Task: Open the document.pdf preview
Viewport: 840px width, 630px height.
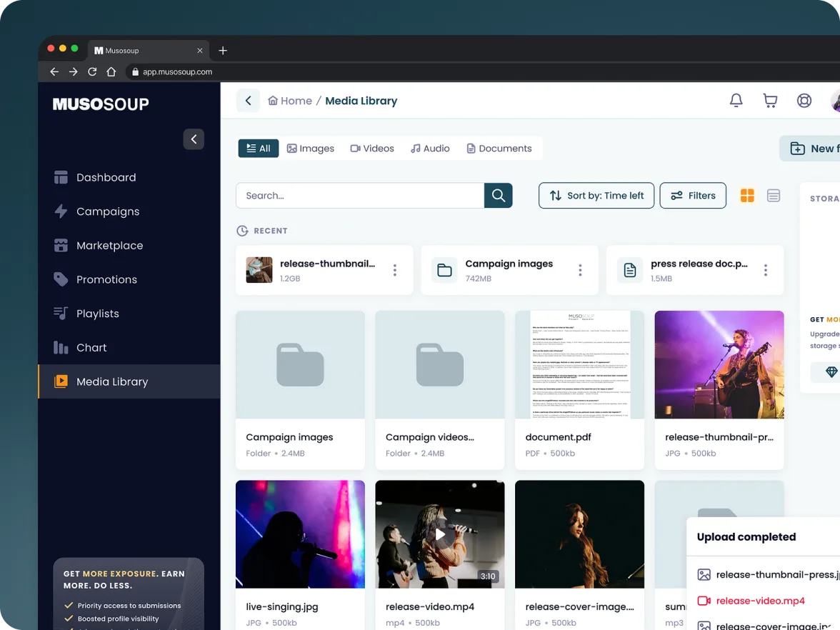Action: pos(580,365)
